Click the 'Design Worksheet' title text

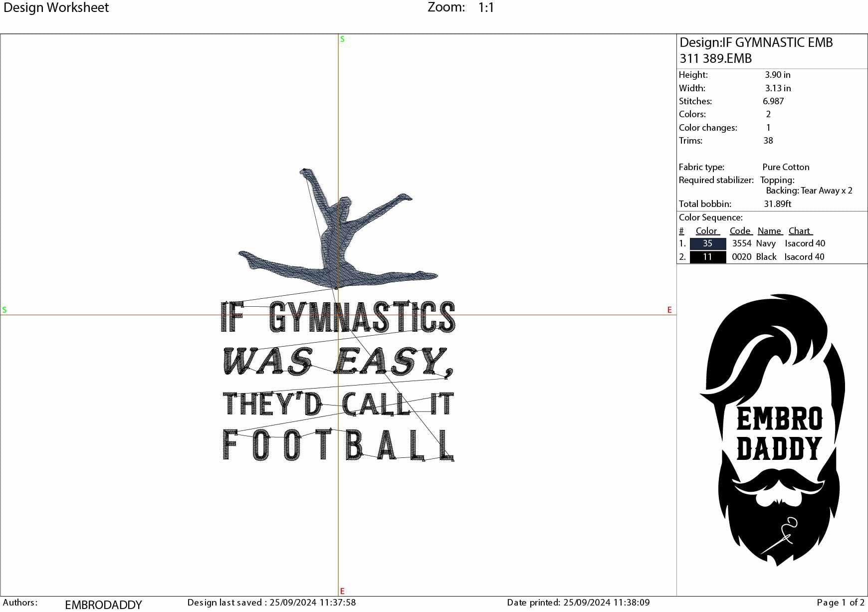(56, 7)
